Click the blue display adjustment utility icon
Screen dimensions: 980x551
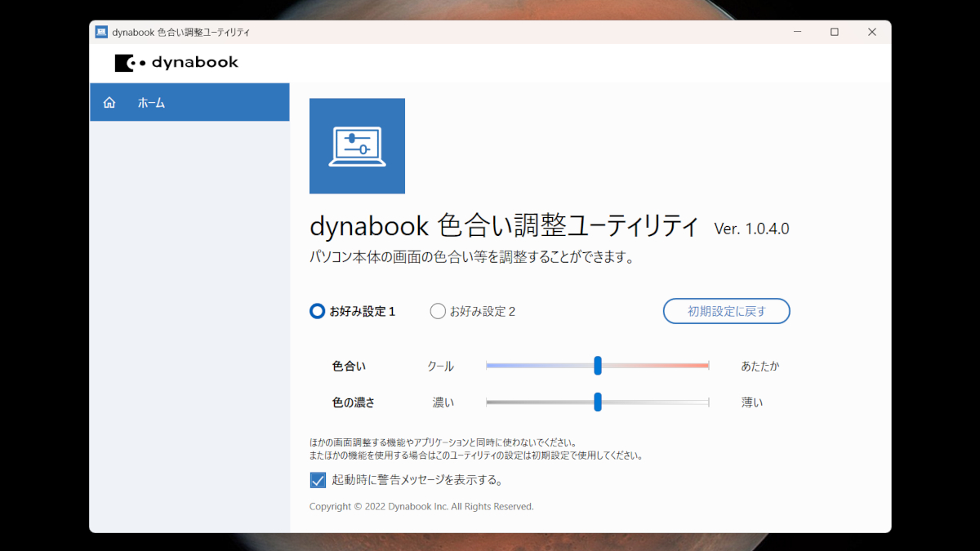(357, 145)
